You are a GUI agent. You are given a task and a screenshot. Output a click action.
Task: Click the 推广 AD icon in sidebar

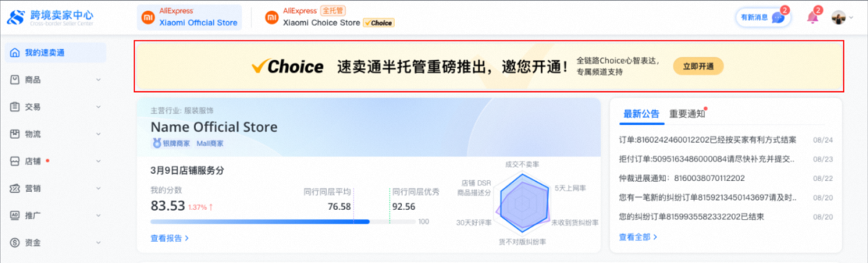point(15,215)
